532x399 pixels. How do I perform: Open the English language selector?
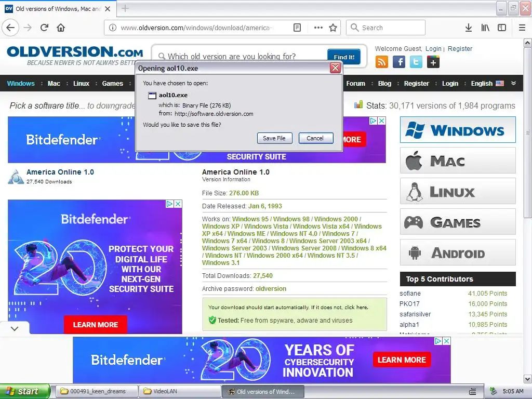(x=487, y=84)
